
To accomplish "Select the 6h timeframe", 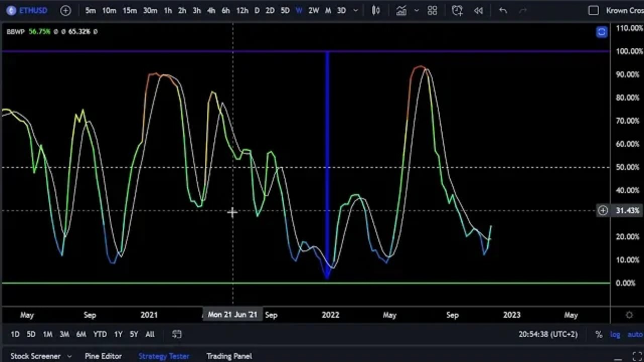I will pyautogui.click(x=226, y=10).
